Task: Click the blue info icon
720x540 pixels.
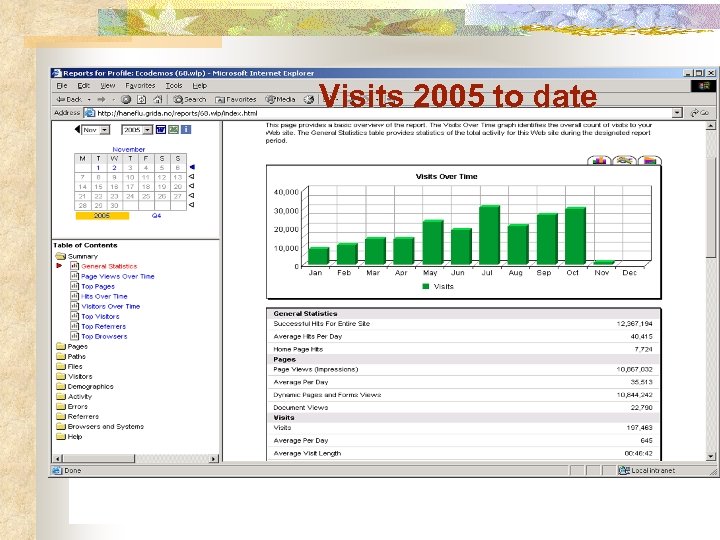Action: tap(186, 130)
